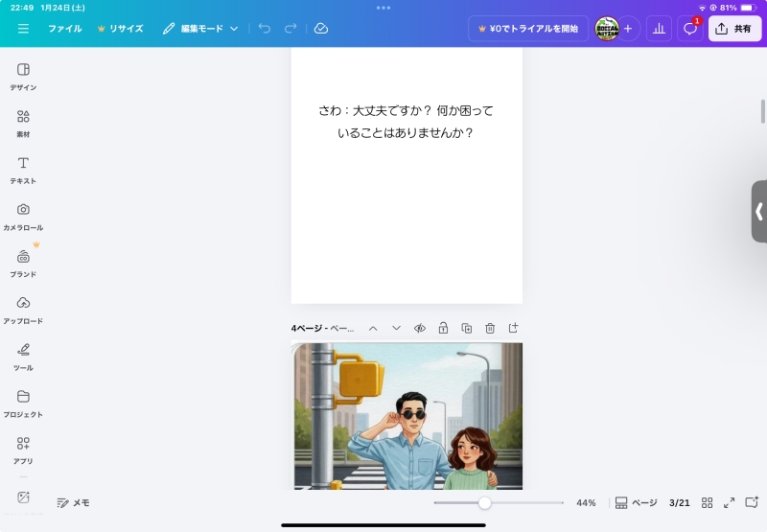Expand the collapsed right side panel
The width and height of the screenshot is (767, 532).
click(x=758, y=211)
